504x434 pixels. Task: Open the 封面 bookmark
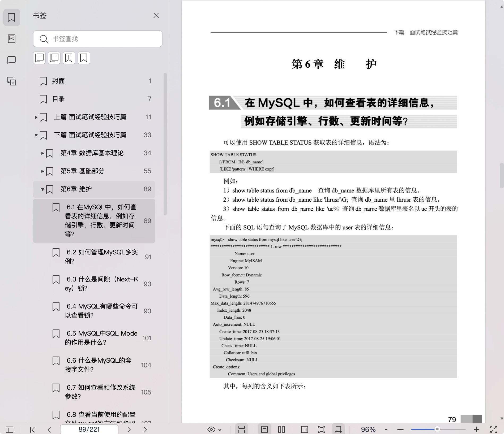[x=94, y=81]
